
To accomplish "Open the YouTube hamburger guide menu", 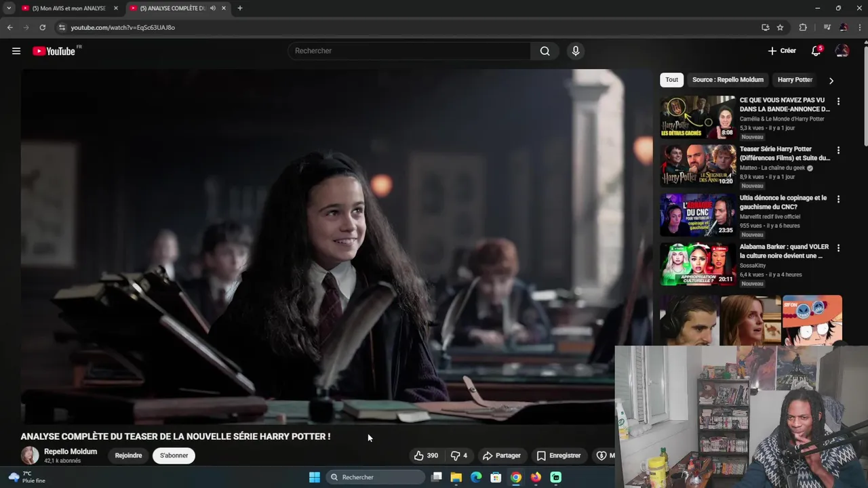I will pos(16,51).
